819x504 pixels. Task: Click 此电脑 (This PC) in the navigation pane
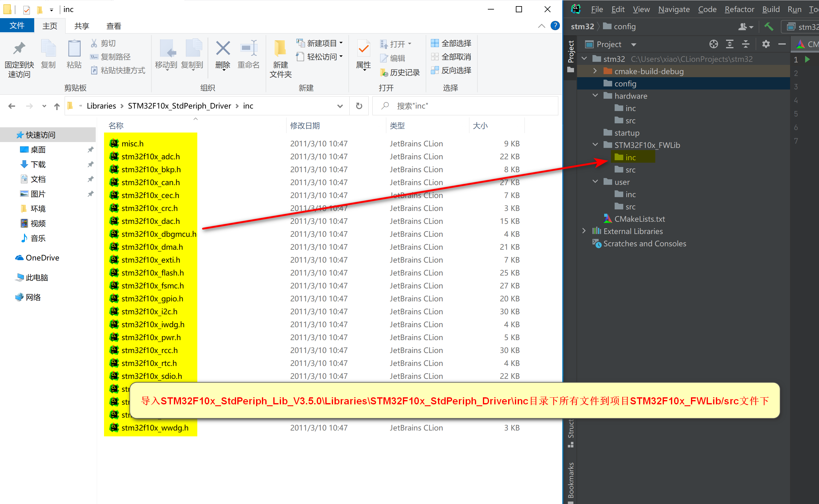[x=37, y=277]
